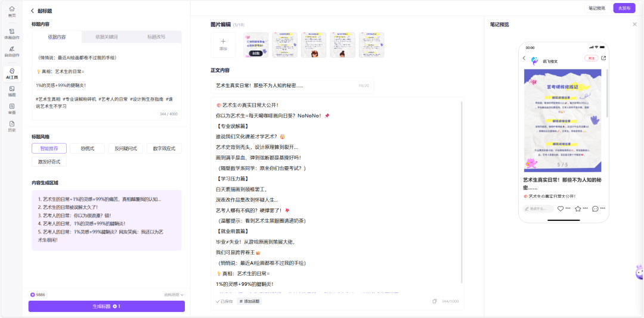
Task: Click the 去发布 publish button
Action: (624, 8)
